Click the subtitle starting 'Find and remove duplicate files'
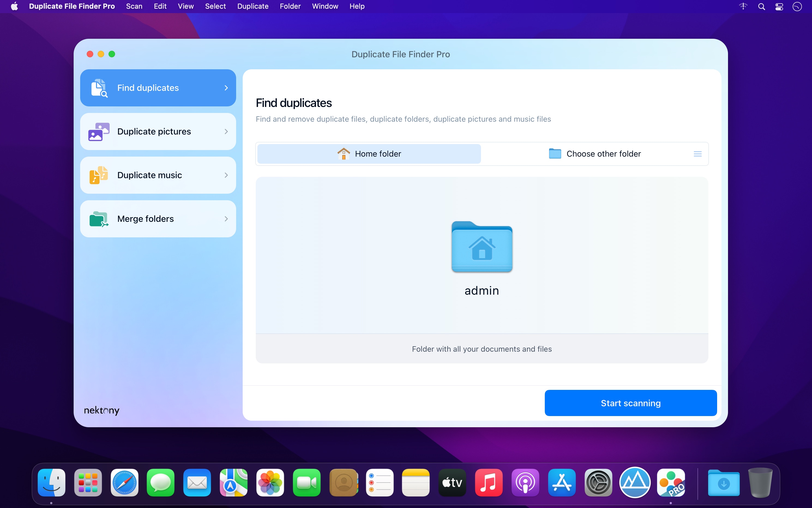The image size is (812, 508). [403, 119]
